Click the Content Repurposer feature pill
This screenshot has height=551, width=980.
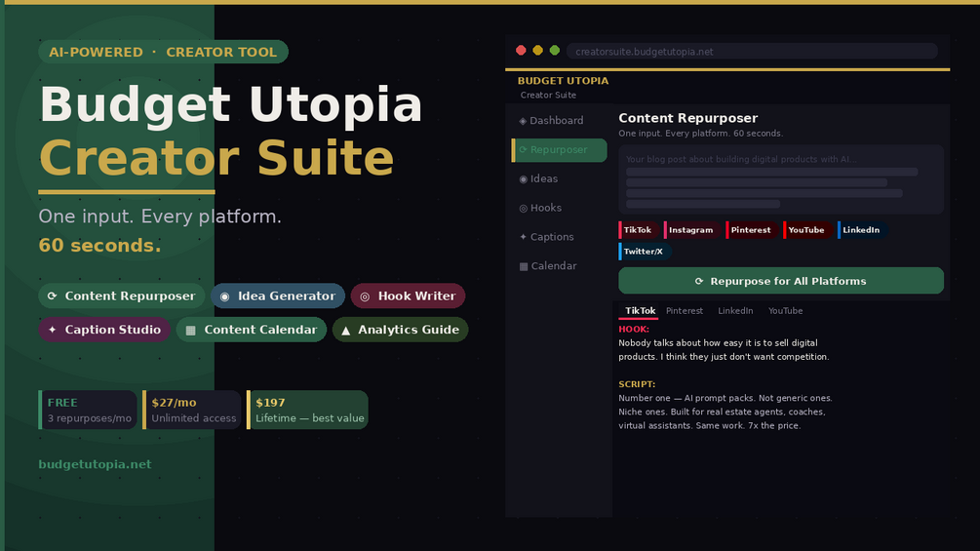pyautogui.click(x=122, y=296)
